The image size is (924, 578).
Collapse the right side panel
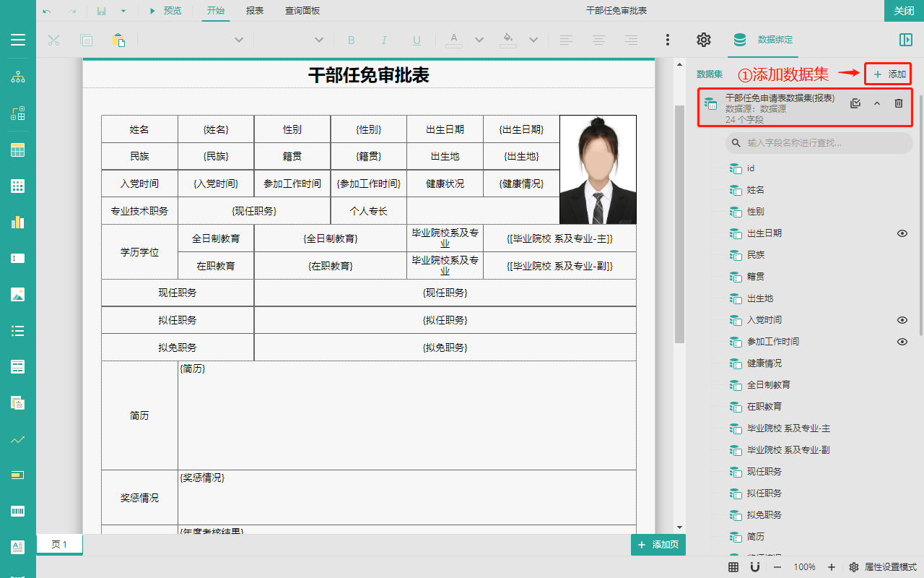coord(905,40)
